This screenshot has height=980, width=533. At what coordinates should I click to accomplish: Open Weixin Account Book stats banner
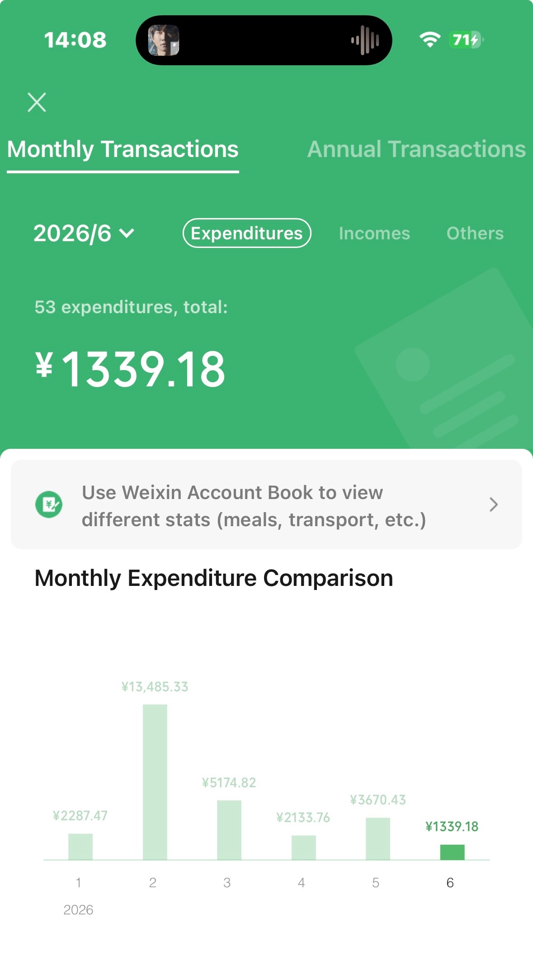[266, 504]
